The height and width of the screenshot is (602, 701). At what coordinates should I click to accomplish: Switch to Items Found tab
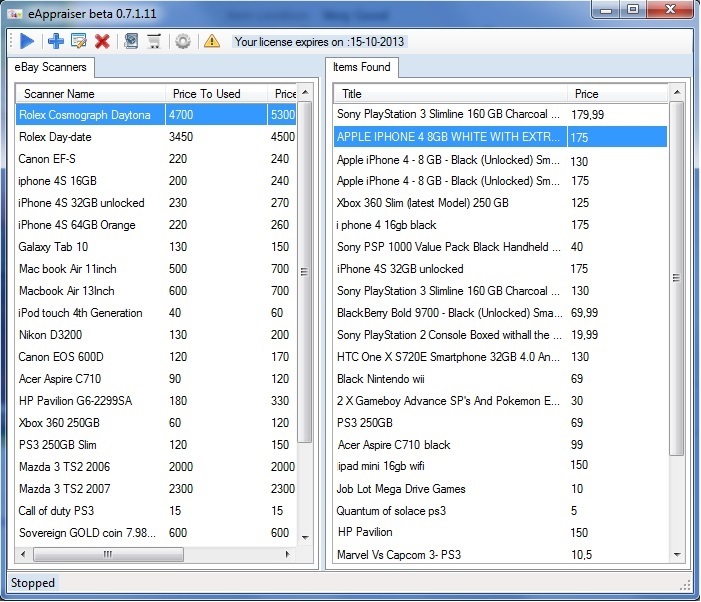(361, 67)
